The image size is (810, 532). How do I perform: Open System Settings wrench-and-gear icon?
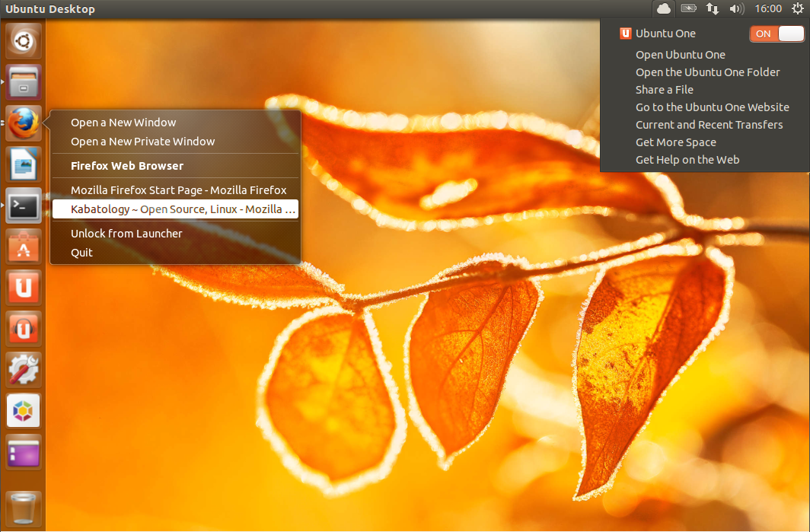click(24, 369)
